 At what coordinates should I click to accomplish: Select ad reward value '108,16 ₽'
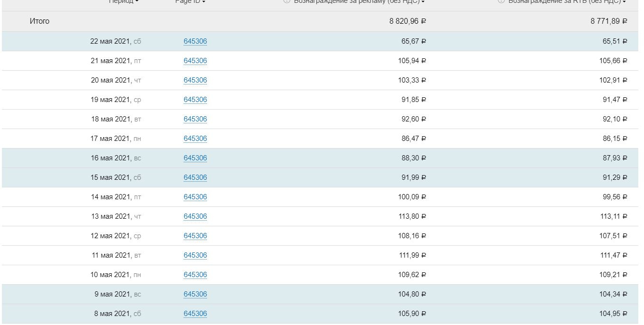(412, 236)
